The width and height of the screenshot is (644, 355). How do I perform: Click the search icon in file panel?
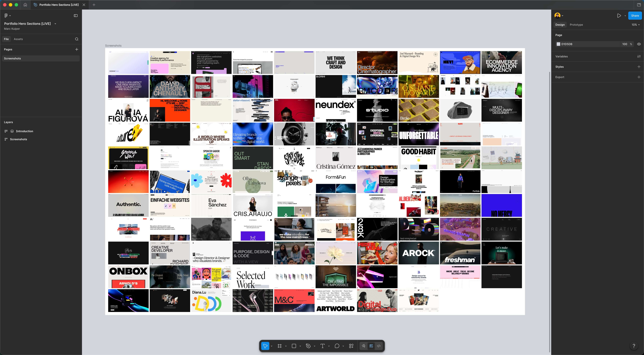click(x=77, y=39)
